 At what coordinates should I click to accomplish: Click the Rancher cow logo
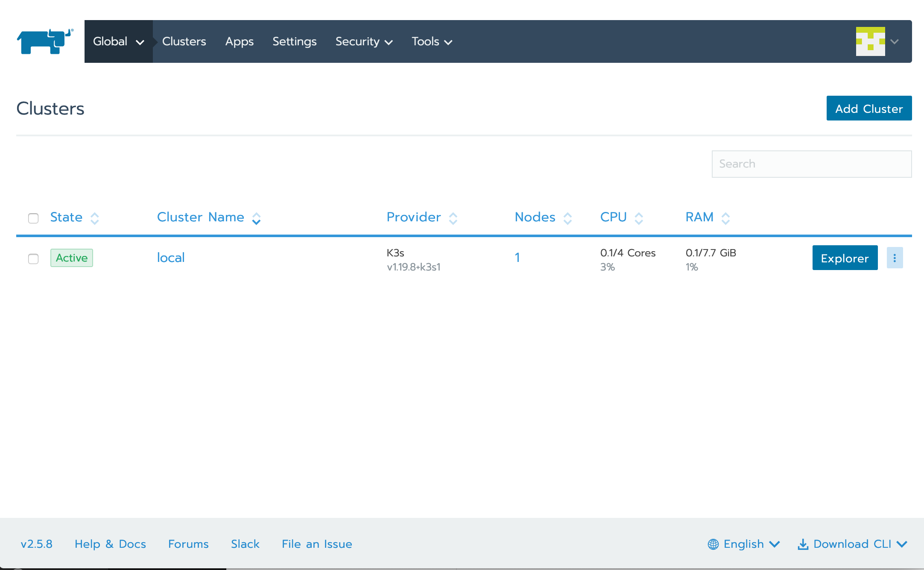[45, 41]
